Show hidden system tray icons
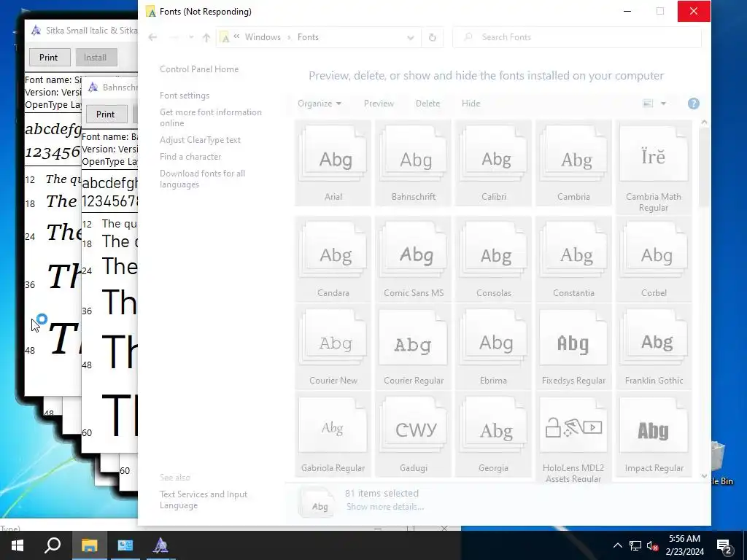 pos(617,545)
